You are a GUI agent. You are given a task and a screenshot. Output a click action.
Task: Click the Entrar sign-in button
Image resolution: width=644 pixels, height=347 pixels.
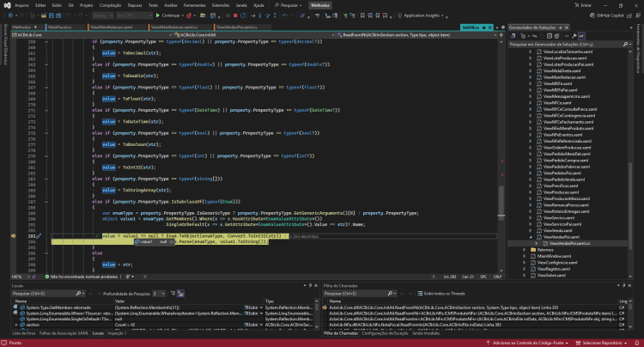[583, 5]
